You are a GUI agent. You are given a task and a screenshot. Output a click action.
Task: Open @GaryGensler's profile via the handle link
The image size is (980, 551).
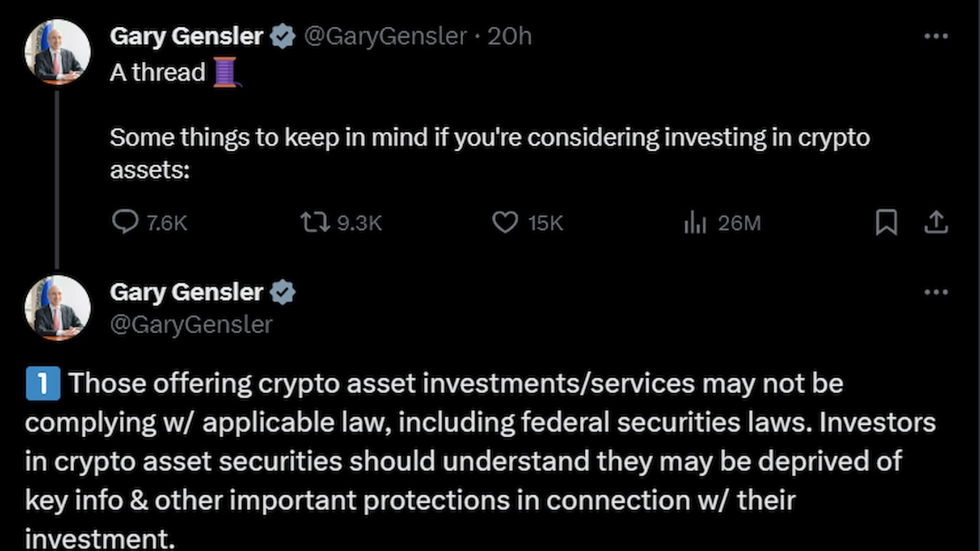tap(382, 36)
